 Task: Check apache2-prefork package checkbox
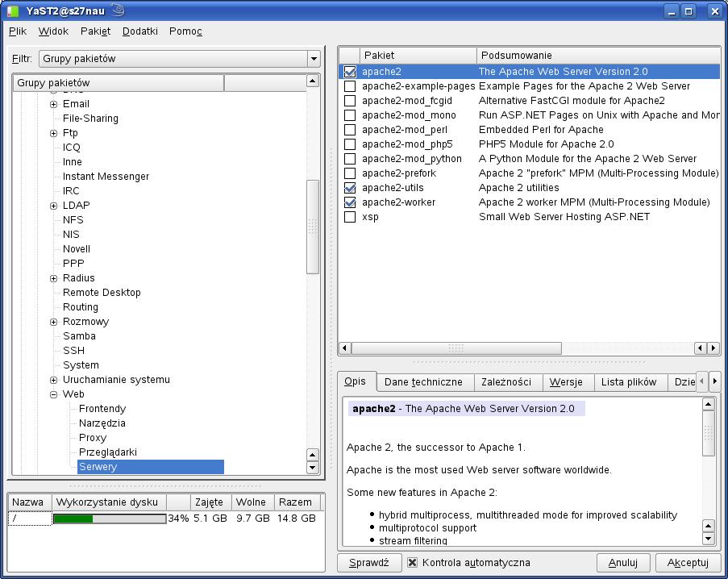point(350,173)
